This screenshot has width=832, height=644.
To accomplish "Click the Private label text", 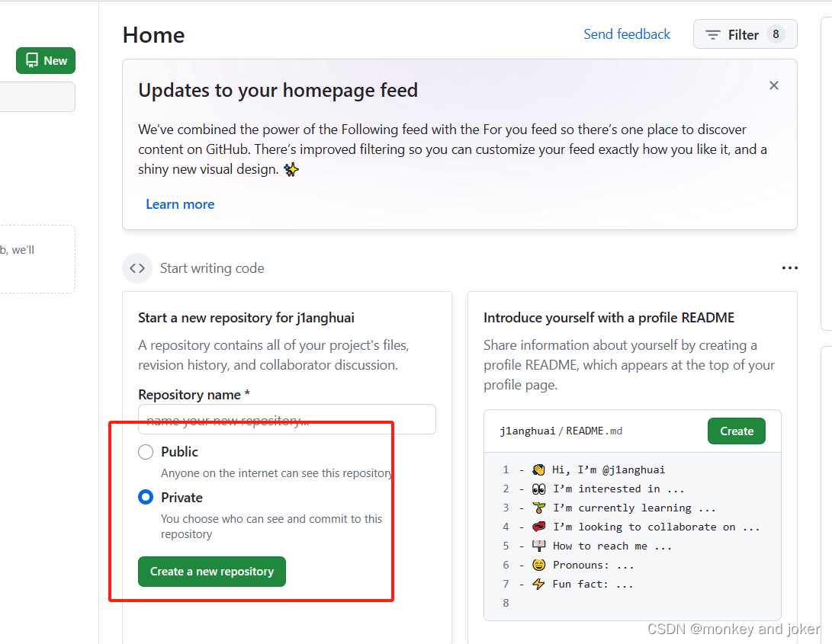I will [x=181, y=498].
